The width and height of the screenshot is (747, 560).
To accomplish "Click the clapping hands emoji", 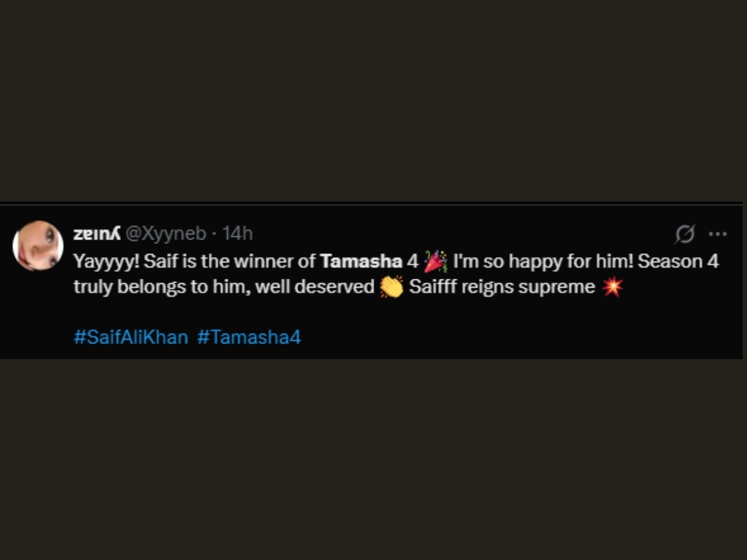I will [x=392, y=287].
